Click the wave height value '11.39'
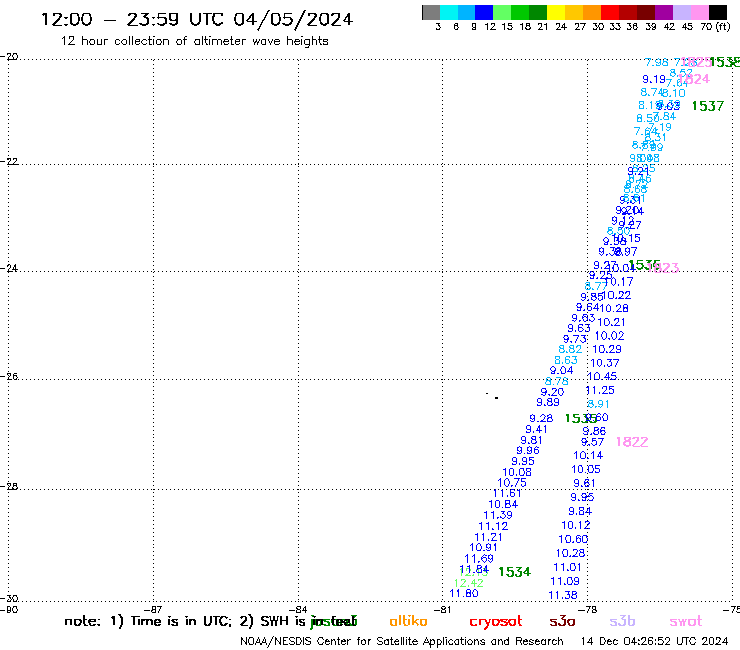Image resolution: width=740 pixels, height=650 pixels. (498, 515)
